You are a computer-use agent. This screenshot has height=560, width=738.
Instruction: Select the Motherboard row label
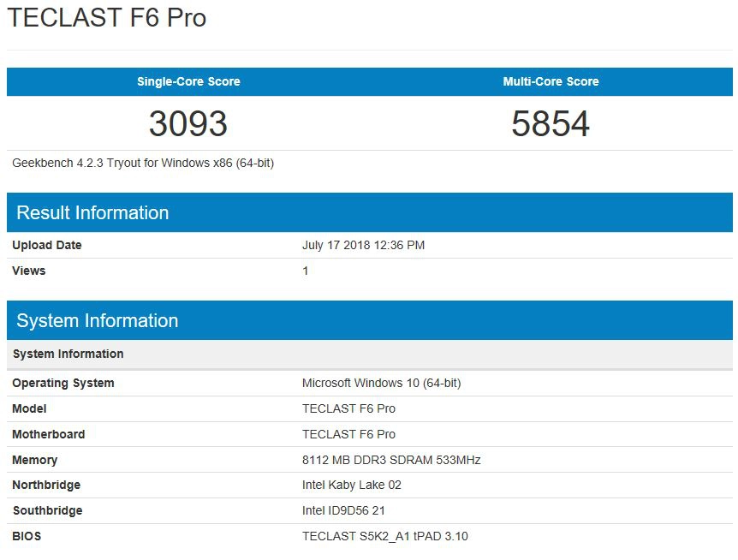click(x=49, y=435)
